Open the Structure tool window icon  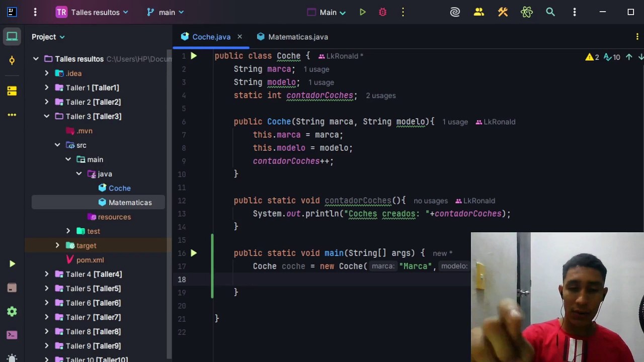tap(12, 91)
